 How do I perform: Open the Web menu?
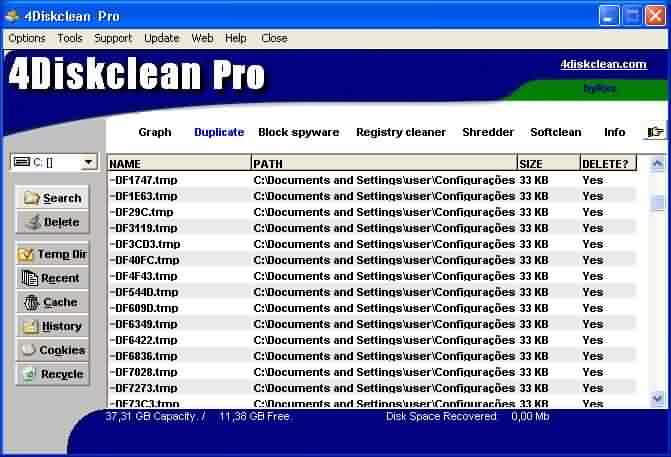click(202, 38)
